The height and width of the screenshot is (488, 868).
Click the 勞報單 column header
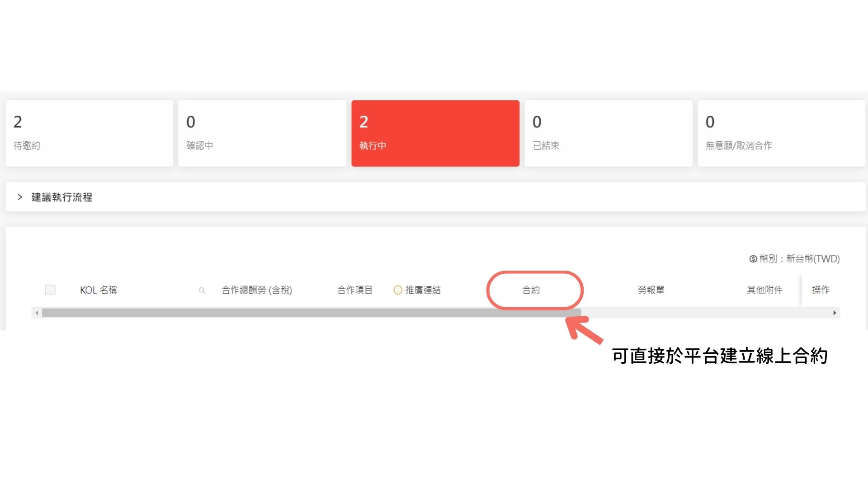tap(651, 290)
